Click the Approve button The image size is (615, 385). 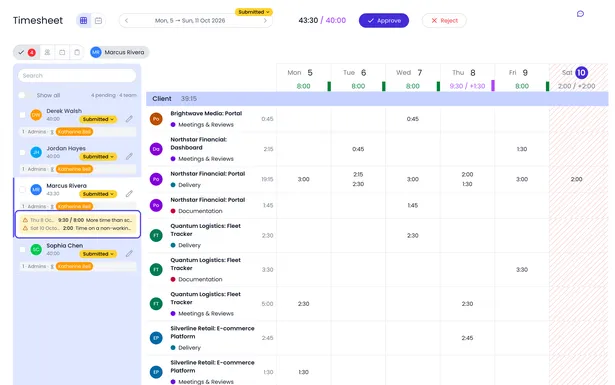pyautogui.click(x=384, y=20)
